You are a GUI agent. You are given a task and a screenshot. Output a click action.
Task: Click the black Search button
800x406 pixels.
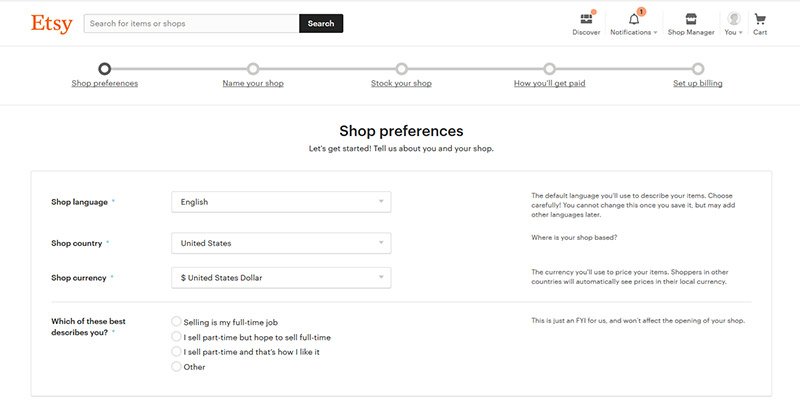click(321, 23)
